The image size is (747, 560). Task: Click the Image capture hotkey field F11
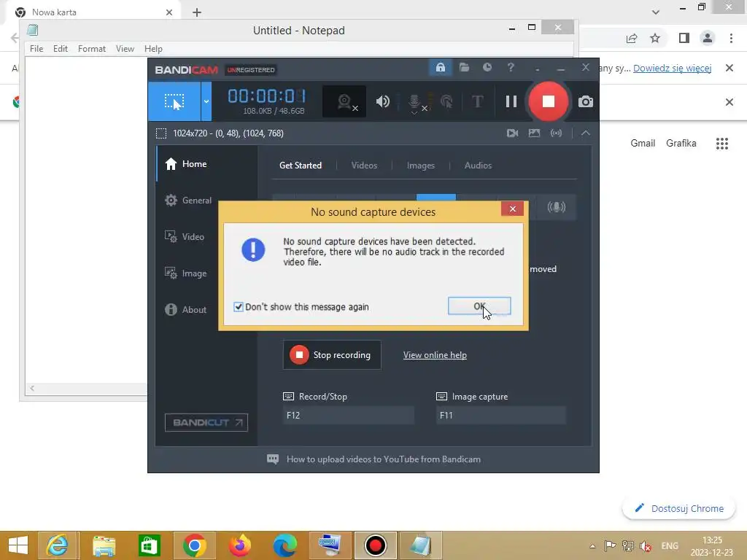(x=501, y=415)
